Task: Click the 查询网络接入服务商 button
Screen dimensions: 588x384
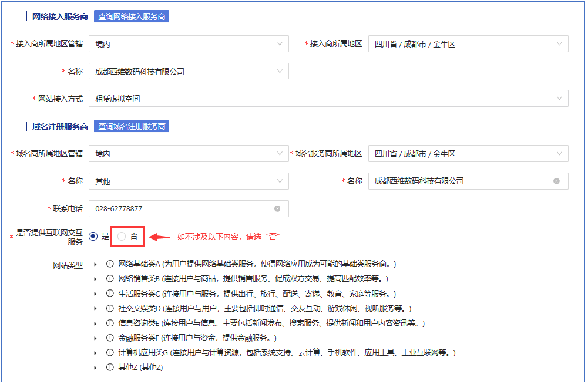Action: [x=132, y=16]
